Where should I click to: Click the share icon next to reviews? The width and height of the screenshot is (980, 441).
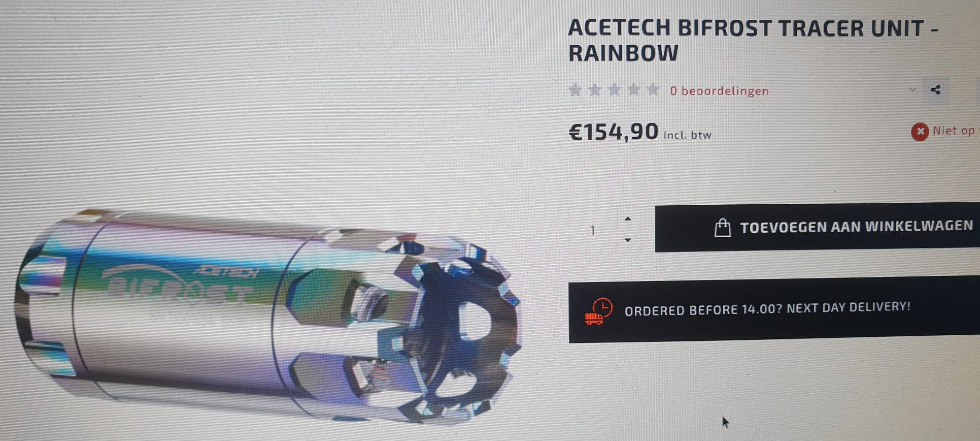tap(936, 90)
